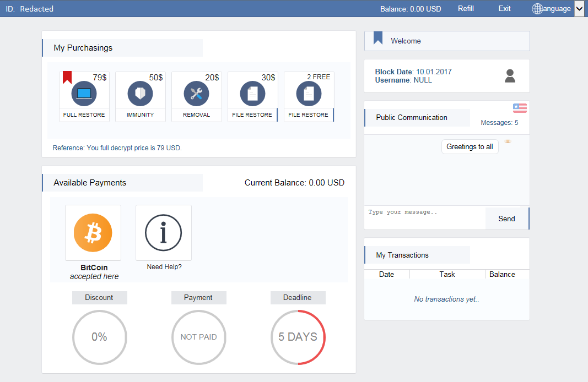Select the 30$ File Restore icon
588x382 pixels.
click(x=252, y=94)
